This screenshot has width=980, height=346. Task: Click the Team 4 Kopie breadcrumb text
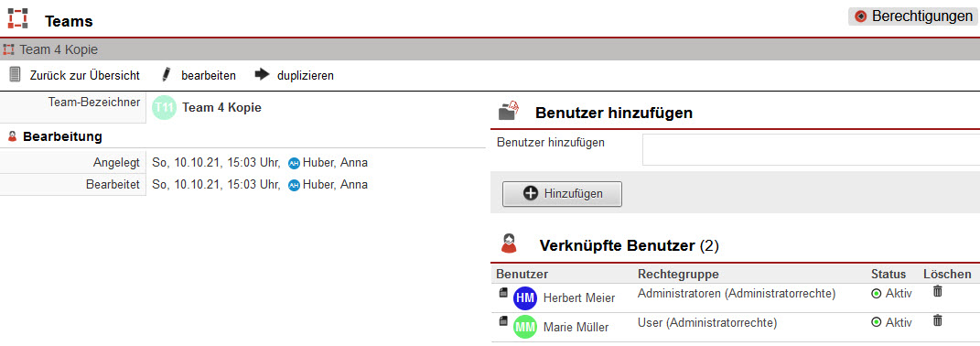(x=59, y=50)
